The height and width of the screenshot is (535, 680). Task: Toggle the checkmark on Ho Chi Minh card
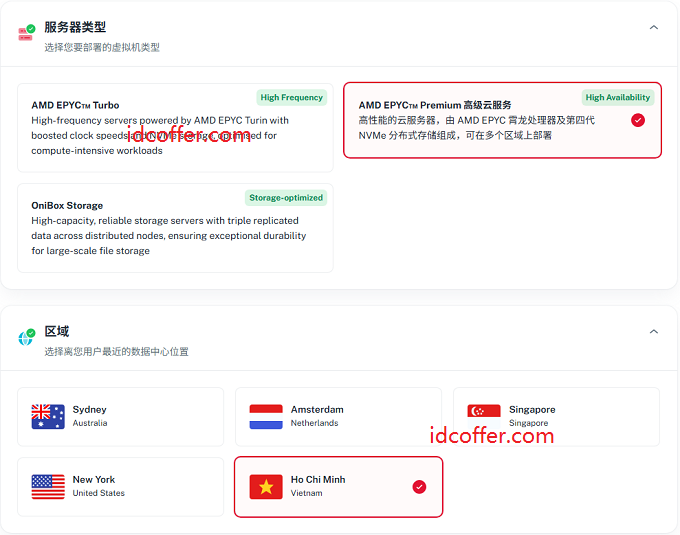tap(419, 487)
